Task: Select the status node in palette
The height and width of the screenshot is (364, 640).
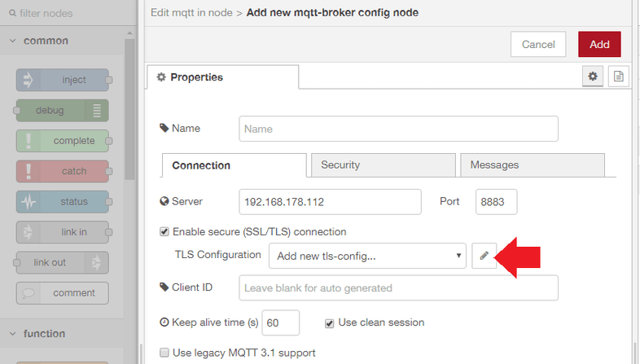Action: tap(63, 201)
